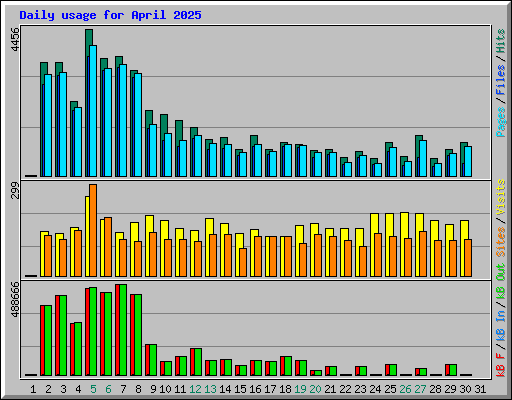Click the cyan pages bar for day 2
The height and width of the screenshot is (400, 512).
coord(48,125)
